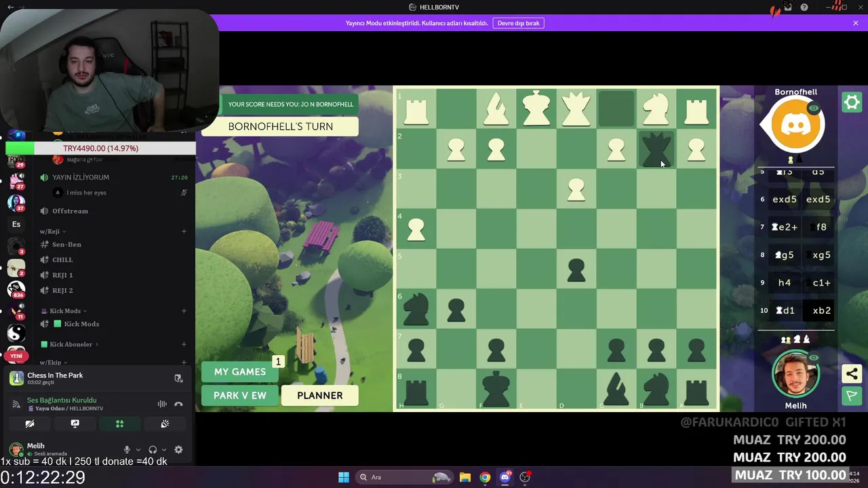The width and height of the screenshot is (868, 488).
Task: Open Discord soundboard button
Action: pos(165,424)
